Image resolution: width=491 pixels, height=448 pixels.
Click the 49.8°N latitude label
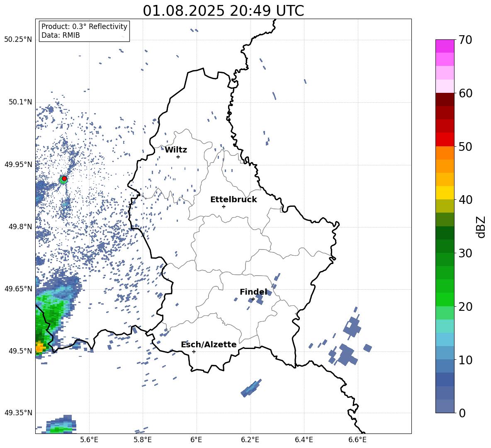point(20,227)
